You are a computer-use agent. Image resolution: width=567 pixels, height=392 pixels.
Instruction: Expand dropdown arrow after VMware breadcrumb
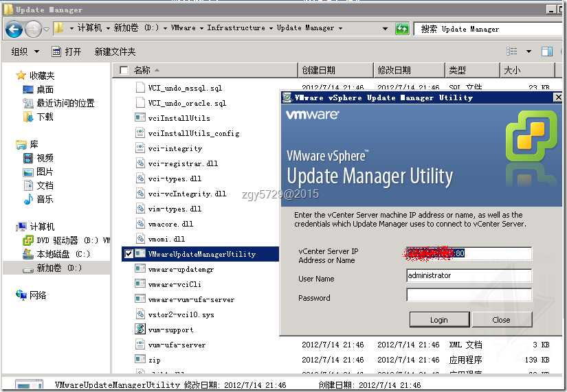coord(201,28)
